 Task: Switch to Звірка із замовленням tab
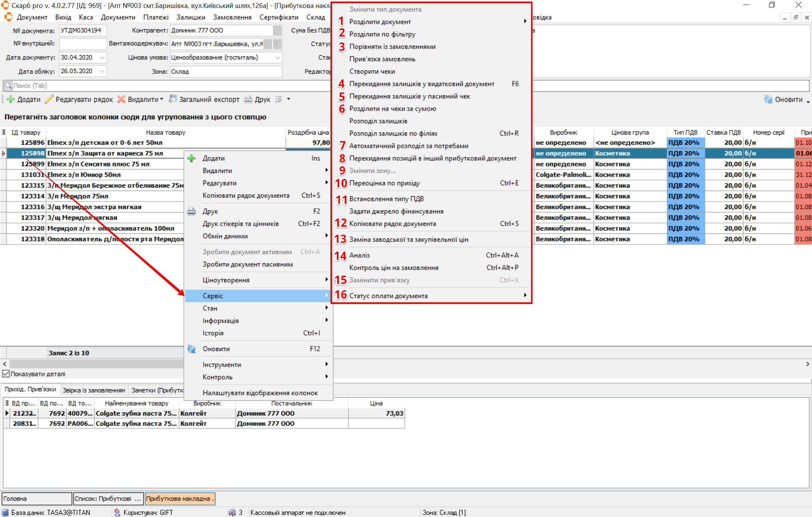click(x=94, y=390)
